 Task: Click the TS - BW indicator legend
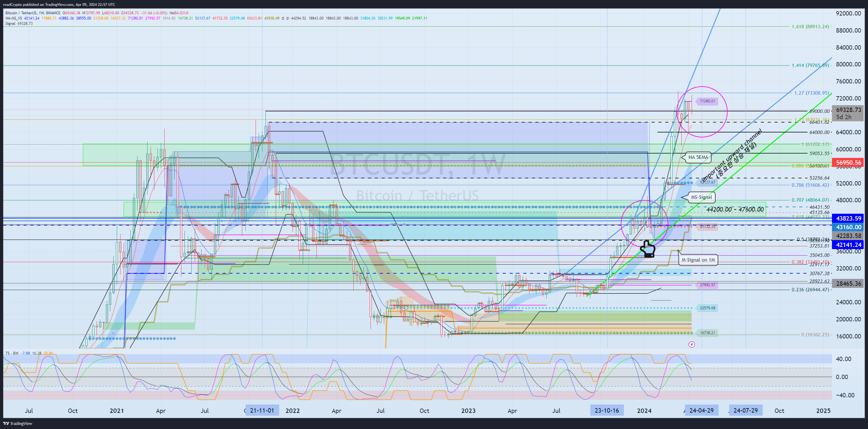tap(12, 353)
